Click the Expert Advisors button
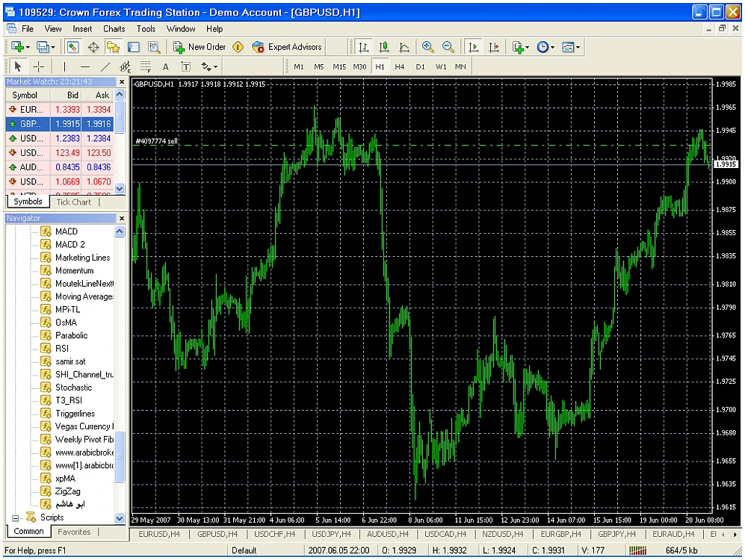The image size is (745, 560). 287,47
